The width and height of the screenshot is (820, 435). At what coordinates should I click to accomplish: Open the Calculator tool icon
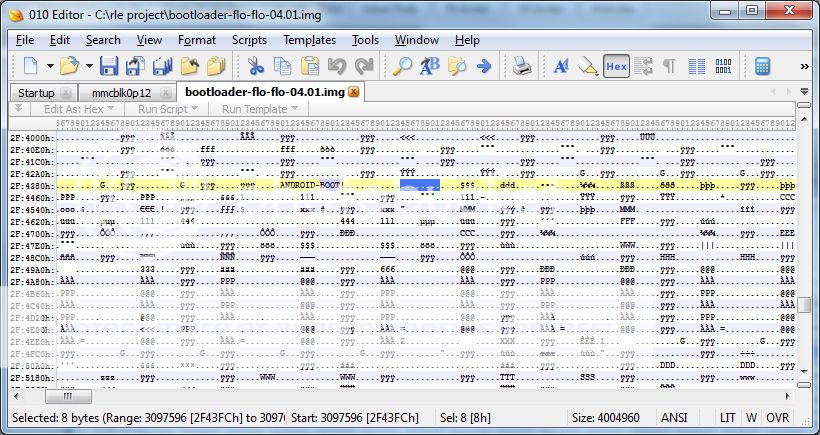tap(763, 67)
